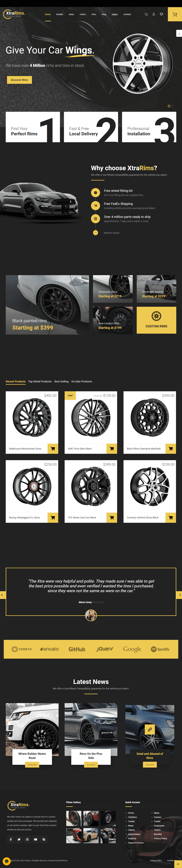Open the footer Facebook icon
Image resolution: width=182 pixels, height=868 pixels.
tap(11, 839)
